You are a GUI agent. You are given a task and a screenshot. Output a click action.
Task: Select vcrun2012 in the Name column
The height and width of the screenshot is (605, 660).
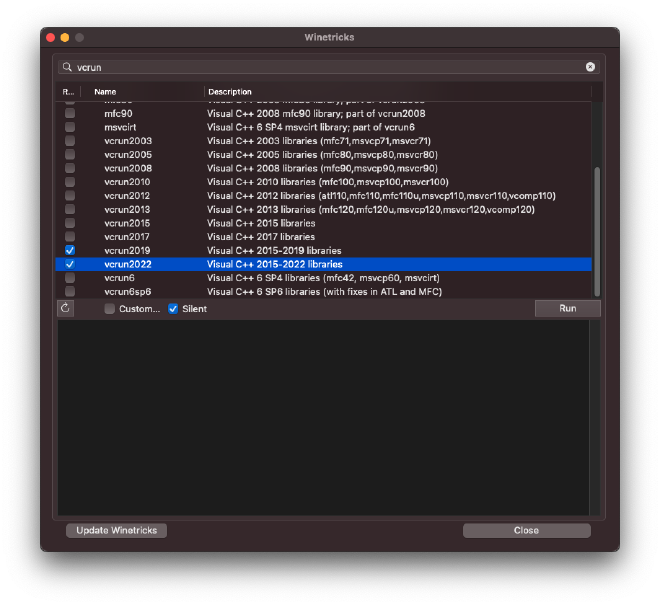(127, 196)
